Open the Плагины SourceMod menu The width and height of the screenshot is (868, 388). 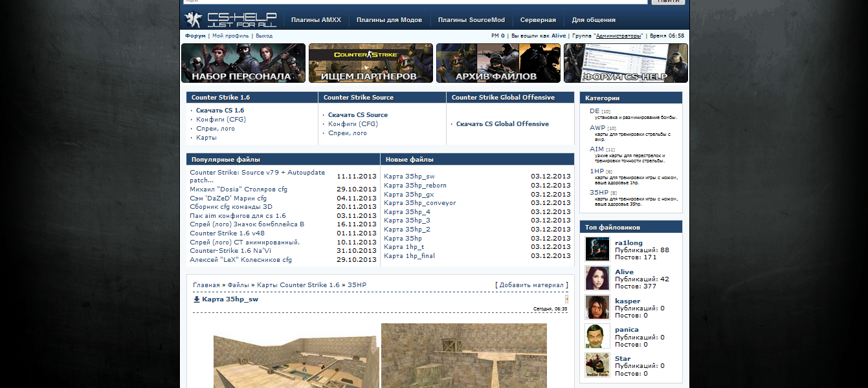click(471, 20)
